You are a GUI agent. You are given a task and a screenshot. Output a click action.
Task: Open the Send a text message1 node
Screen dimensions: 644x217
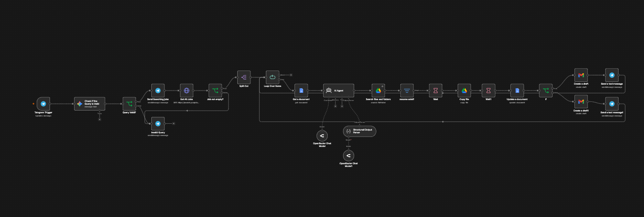pyautogui.click(x=612, y=104)
